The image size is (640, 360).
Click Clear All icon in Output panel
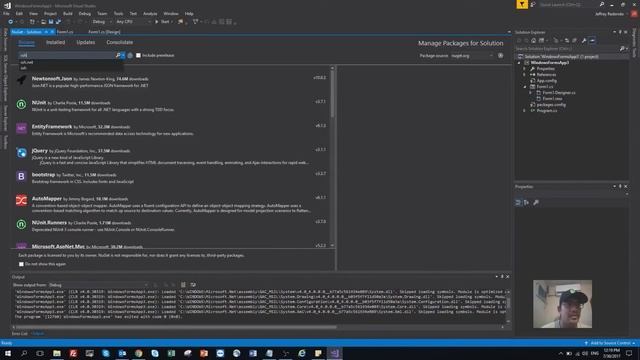coord(183,285)
